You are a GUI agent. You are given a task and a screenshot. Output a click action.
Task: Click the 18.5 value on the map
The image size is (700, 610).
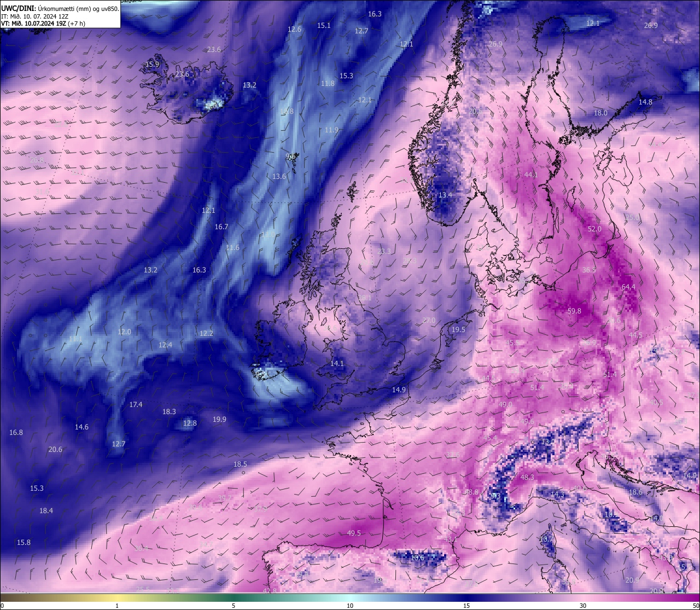pyautogui.click(x=240, y=464)
